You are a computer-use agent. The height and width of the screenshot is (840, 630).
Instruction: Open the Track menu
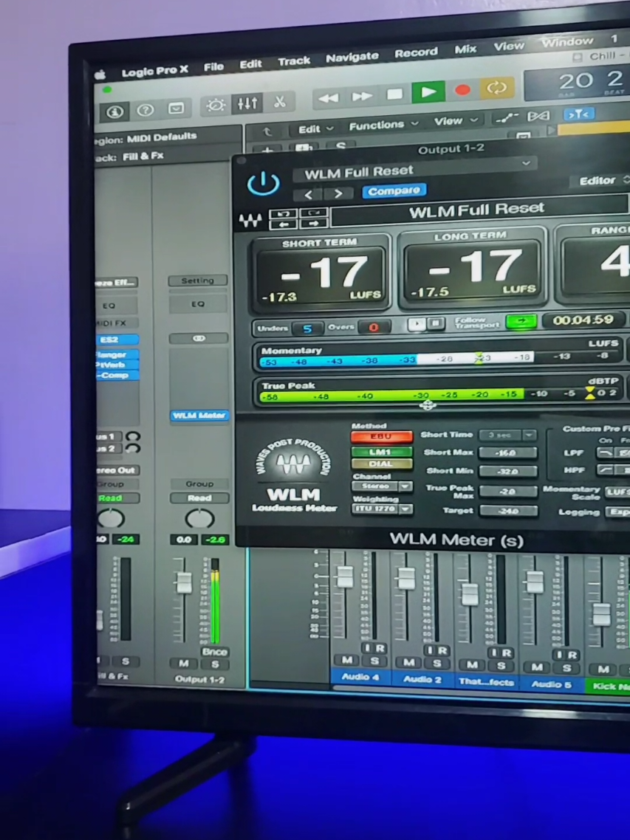(x=294, y=61)
